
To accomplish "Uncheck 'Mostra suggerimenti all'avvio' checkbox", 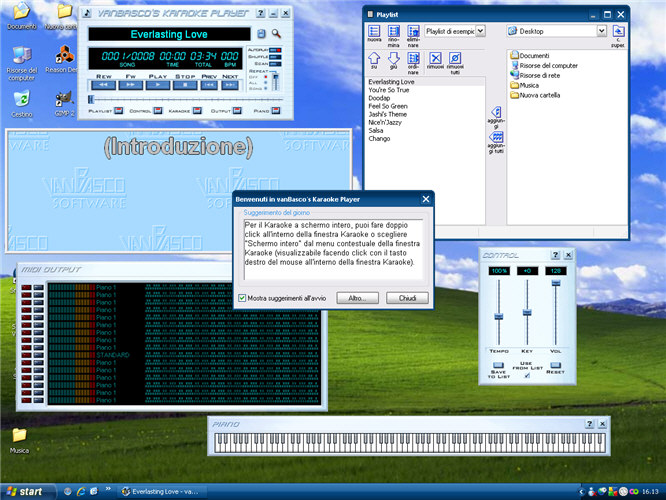I will click(x=242, y=298).
